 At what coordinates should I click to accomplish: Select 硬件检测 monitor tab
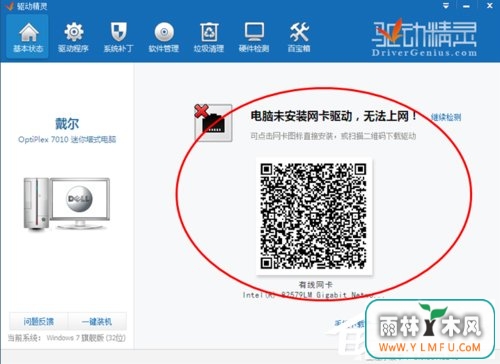point(254,37)
